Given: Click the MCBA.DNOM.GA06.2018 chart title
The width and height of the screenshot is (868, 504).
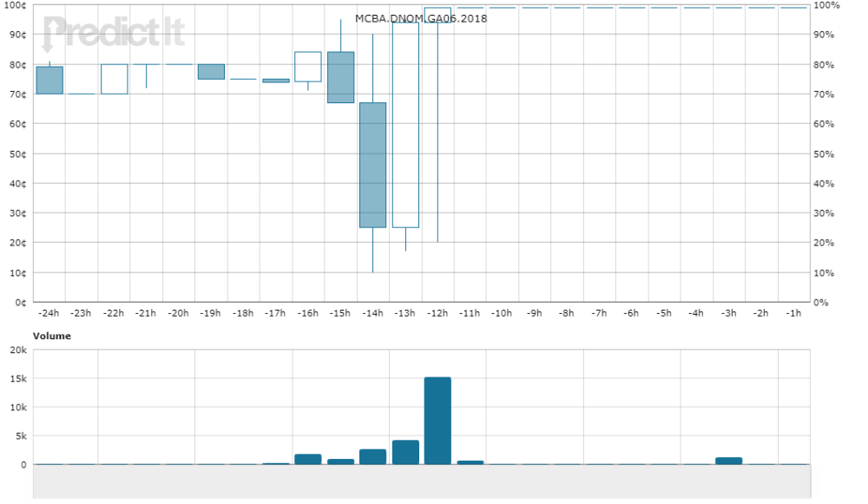Looking at the screenshot, I should coord(420,18).
